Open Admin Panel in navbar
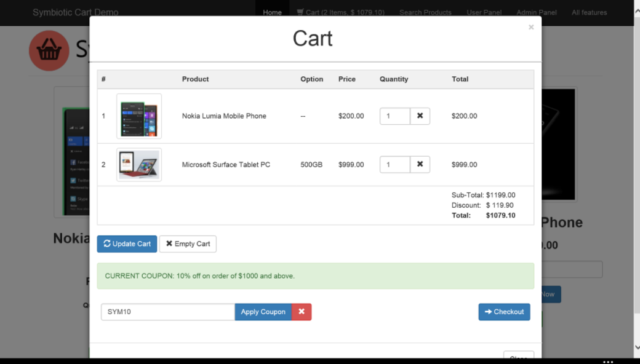The width and height of the screenshot is (640, 364). pos(537,12)
